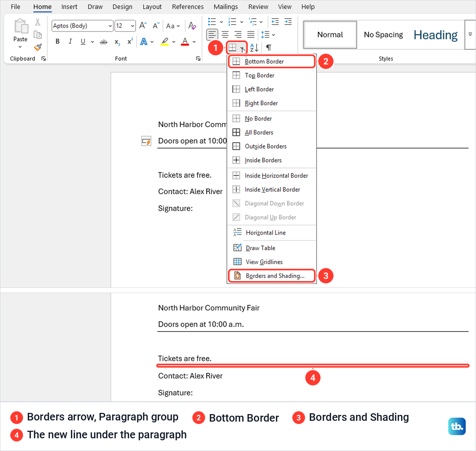Open the File tab
This screenshot has width=476, height=451.
[x=15, y=7]
